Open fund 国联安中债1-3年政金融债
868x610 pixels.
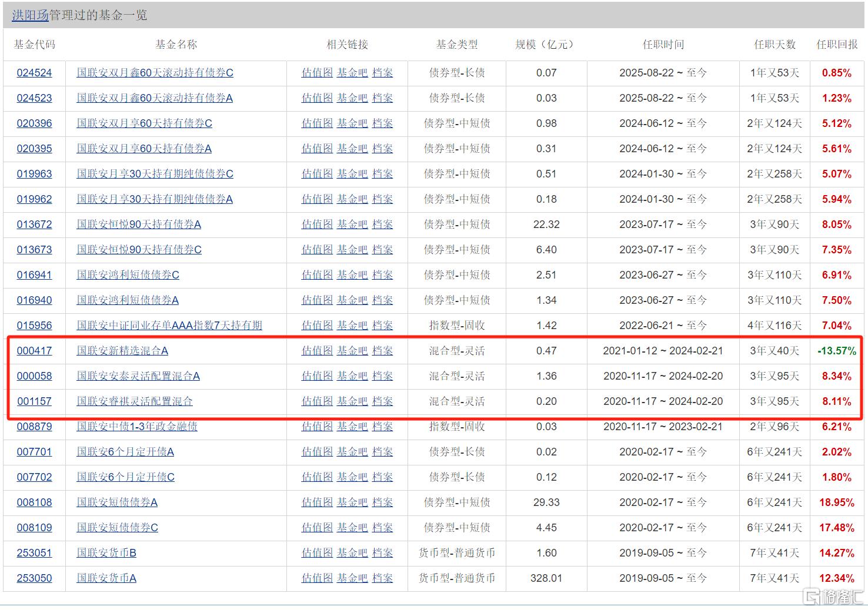[137, 427]
